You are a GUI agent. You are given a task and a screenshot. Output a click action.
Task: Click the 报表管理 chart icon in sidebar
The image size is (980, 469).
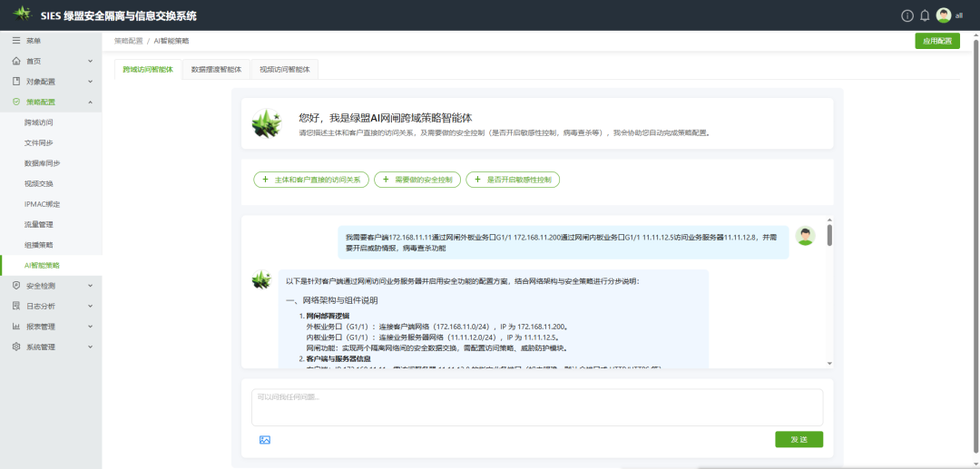[16, 327]
